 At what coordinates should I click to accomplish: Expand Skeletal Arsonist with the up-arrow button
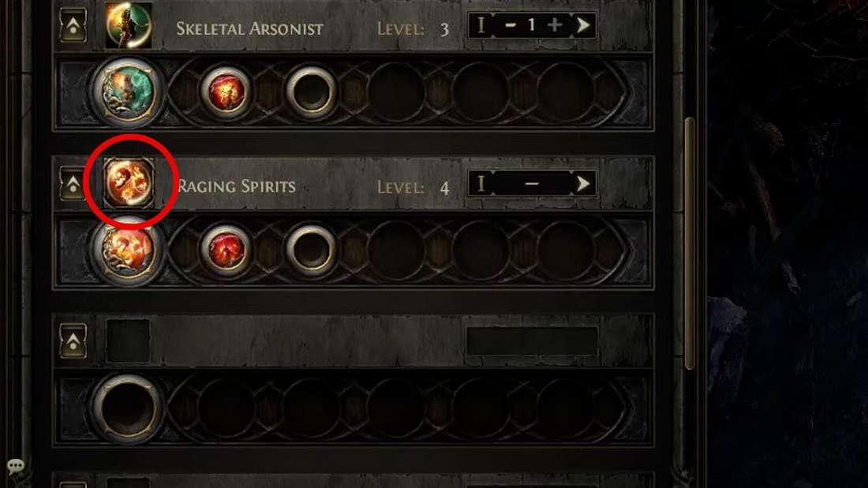73,25
